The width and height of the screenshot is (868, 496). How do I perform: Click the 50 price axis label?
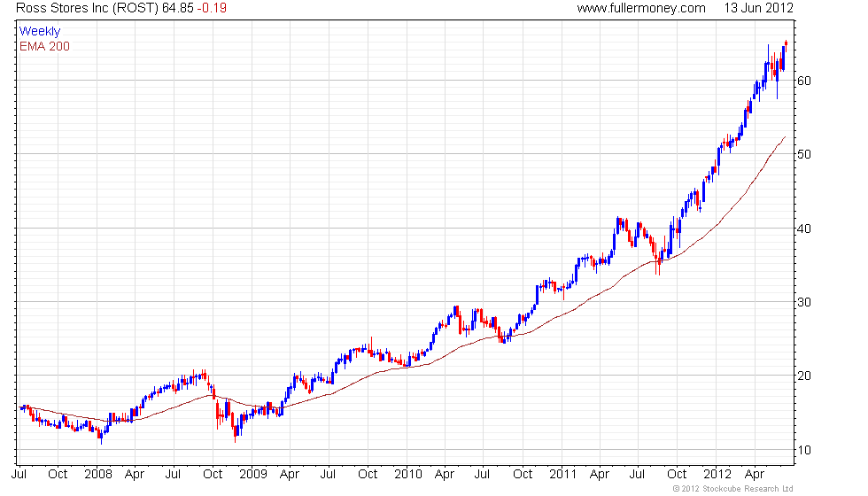pyautogui.click(x=804, y=154)
